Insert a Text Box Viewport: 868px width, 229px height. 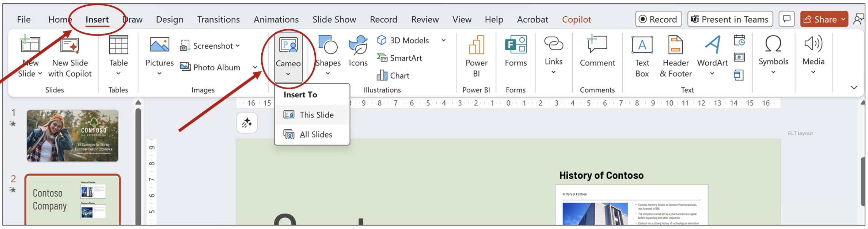642,57
